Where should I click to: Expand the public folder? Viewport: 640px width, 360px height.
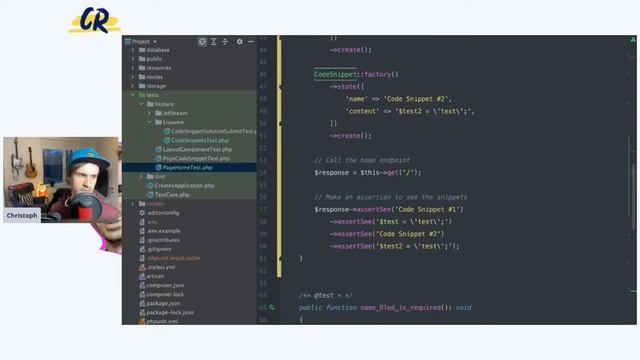click(x=133, y=59)
